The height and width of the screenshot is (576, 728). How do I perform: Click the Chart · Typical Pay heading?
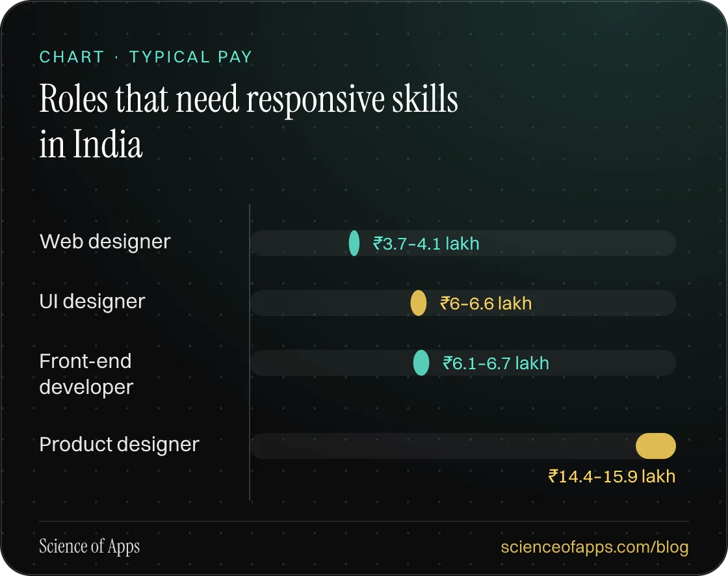pos(146,57)
